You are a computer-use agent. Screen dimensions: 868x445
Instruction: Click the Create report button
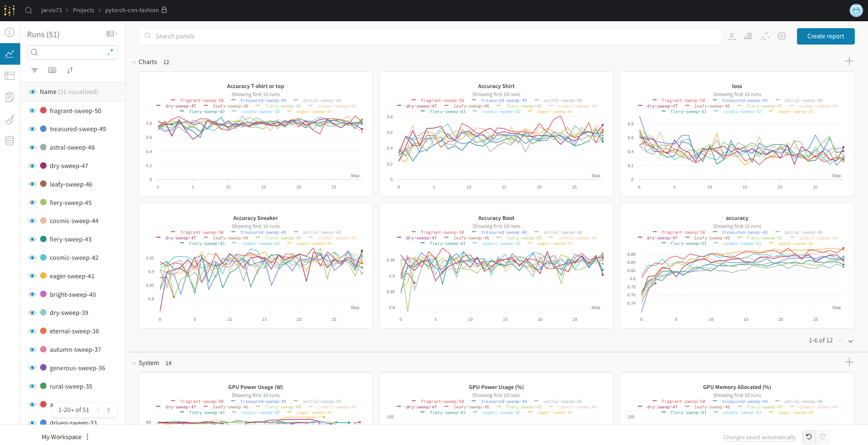point(826,36)
